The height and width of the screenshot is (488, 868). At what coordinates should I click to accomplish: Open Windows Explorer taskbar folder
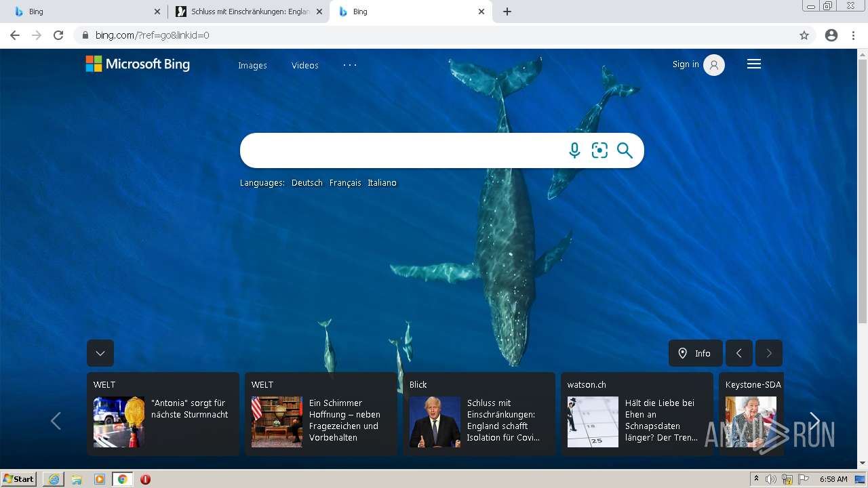77,479
